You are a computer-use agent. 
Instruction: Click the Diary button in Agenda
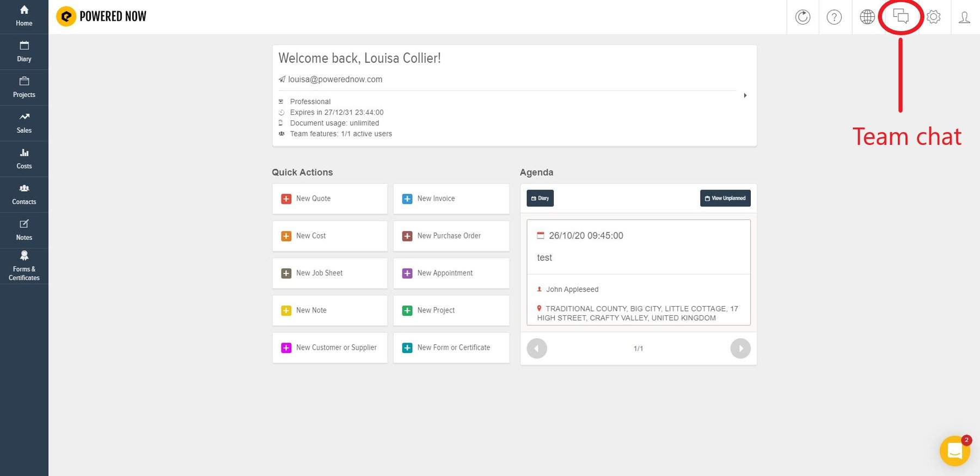[x=540, y=198]
